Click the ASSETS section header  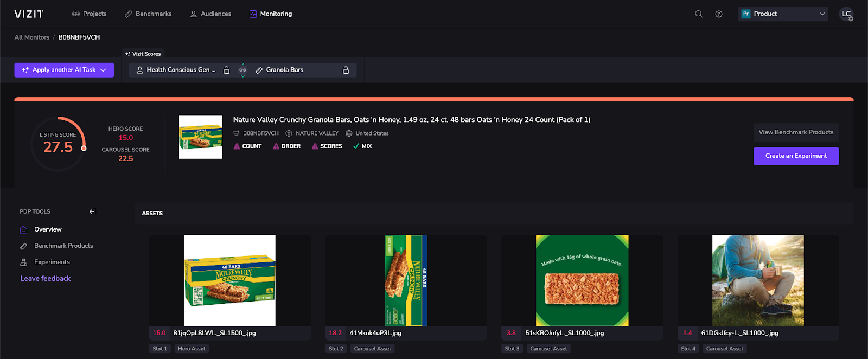pos(152,214)
